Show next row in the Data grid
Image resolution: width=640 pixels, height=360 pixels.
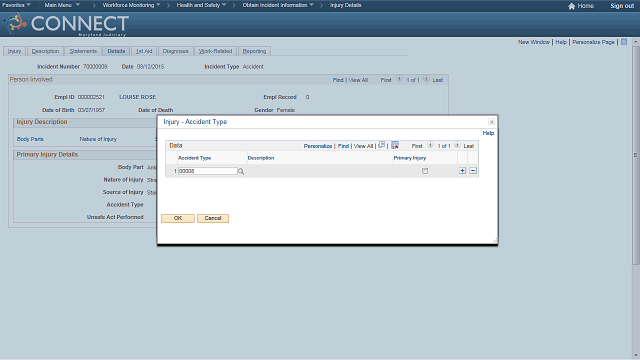(x=457, y=145)
